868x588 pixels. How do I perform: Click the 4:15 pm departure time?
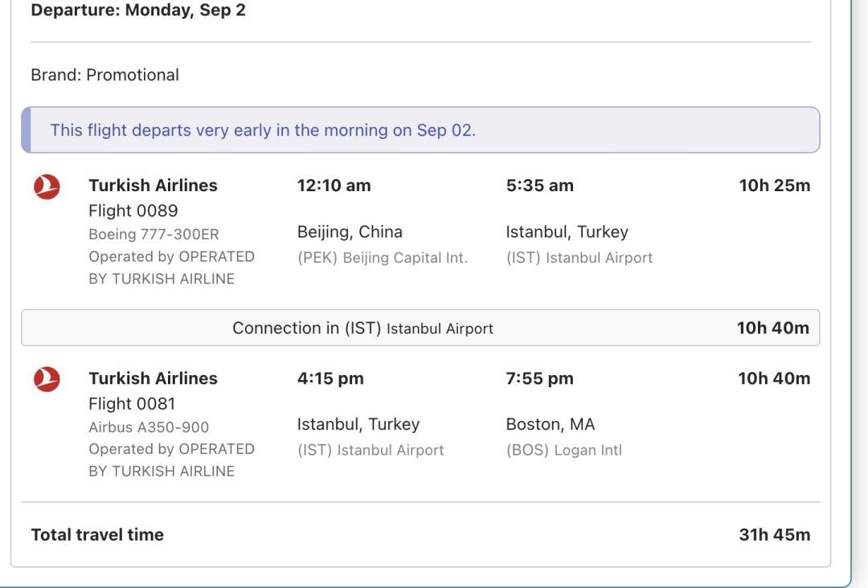[330, 378]
